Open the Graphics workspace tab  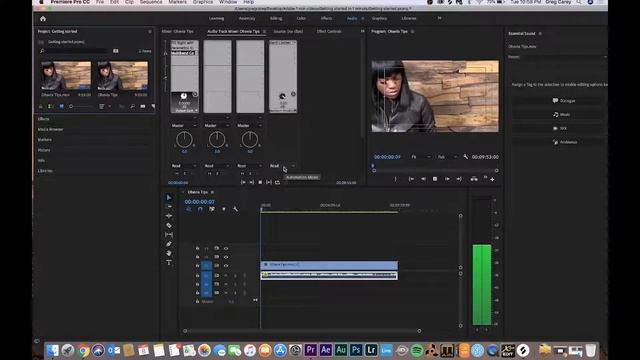[x=379, y=18]
